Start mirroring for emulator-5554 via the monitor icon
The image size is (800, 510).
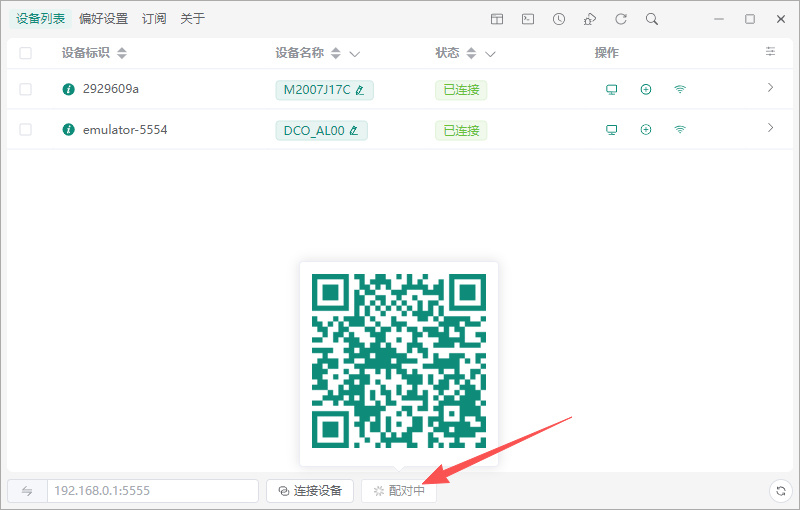611,130
